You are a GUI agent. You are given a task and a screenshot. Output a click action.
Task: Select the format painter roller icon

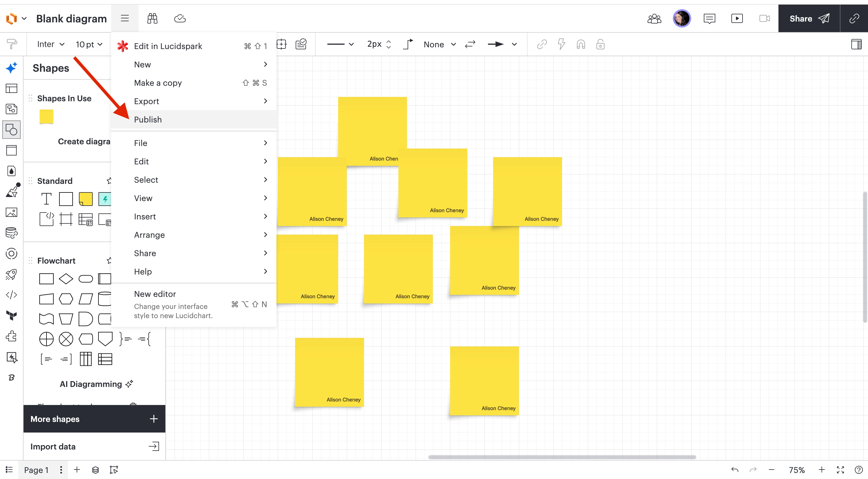pyautogui.click(x=12, y=44)
